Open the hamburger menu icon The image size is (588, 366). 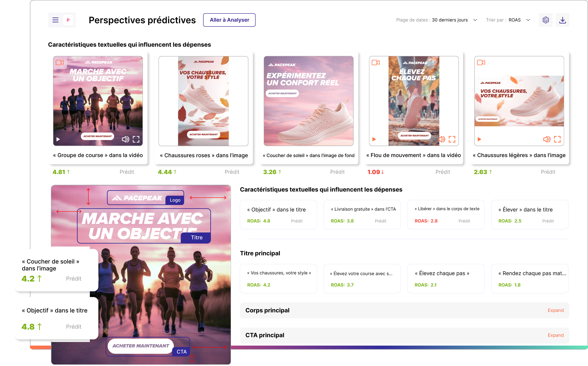[55, 20]
